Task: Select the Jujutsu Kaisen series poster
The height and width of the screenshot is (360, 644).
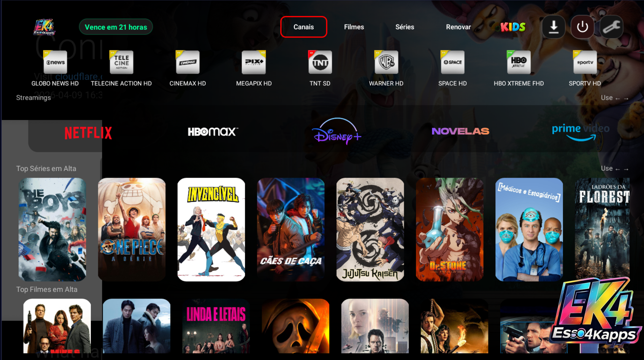Action: 370,230
